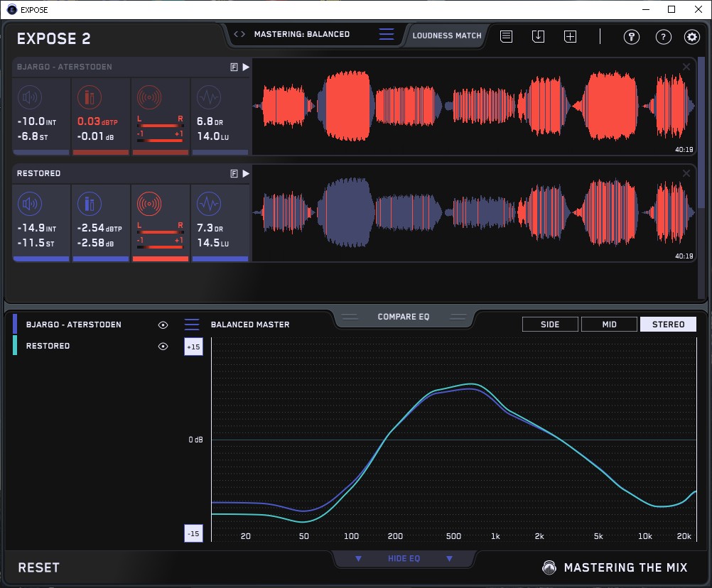Screen dimensions: 712x588
Task: Select the -2.54 dBTP peak reading
Action: [99, 228]
